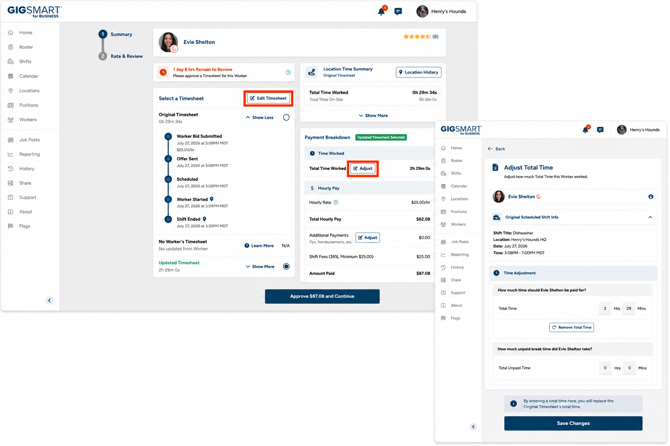The image size is (670, 446).
Task: Click help icon beside review reminder
Action: tap(288, 73)
